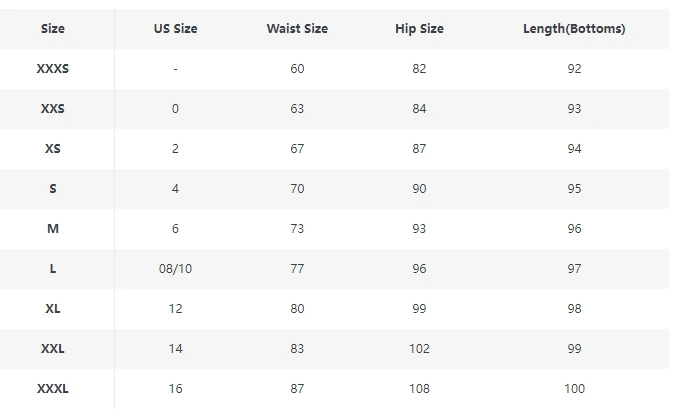Select the XXL size row label
Image resolution: width=680 pixels, height=409 pixels.
(x=53, y=349)
